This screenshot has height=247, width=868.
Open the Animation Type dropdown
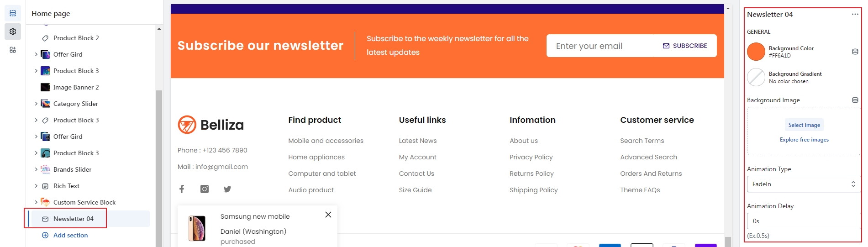click(804, 184)
